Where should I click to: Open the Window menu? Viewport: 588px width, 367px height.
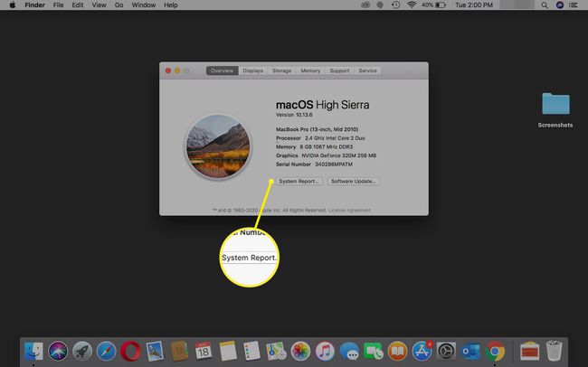[x=144, y=5]
